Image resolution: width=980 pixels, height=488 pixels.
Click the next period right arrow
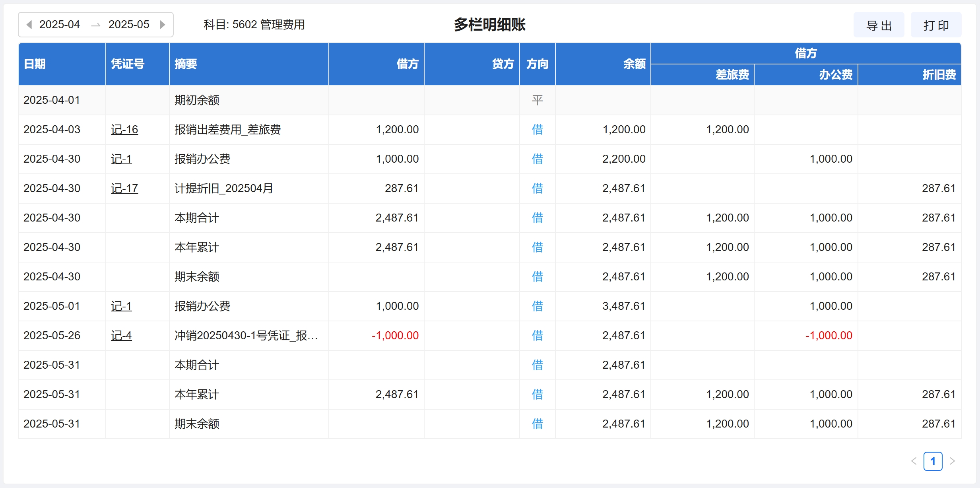point(162,25)
